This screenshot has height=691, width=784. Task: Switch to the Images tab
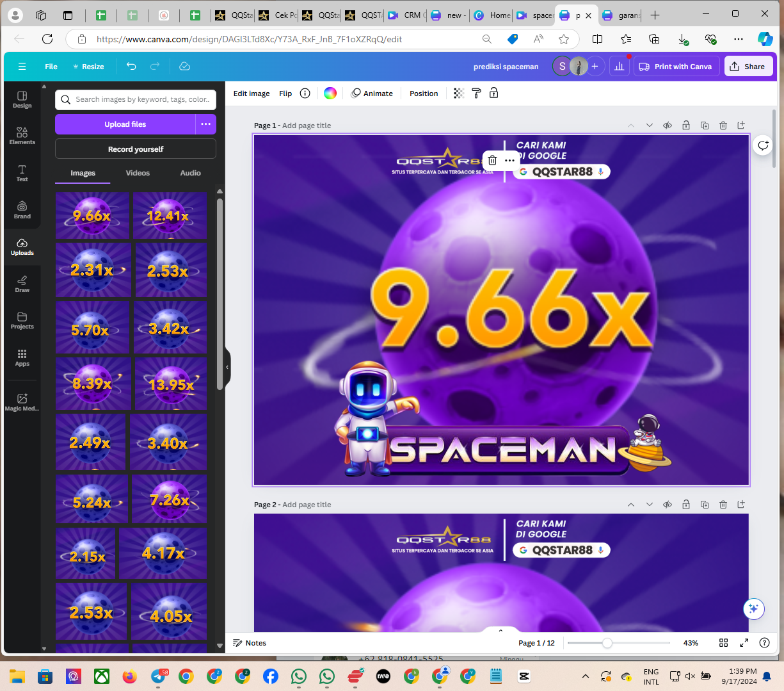click(x=83, y=173)
